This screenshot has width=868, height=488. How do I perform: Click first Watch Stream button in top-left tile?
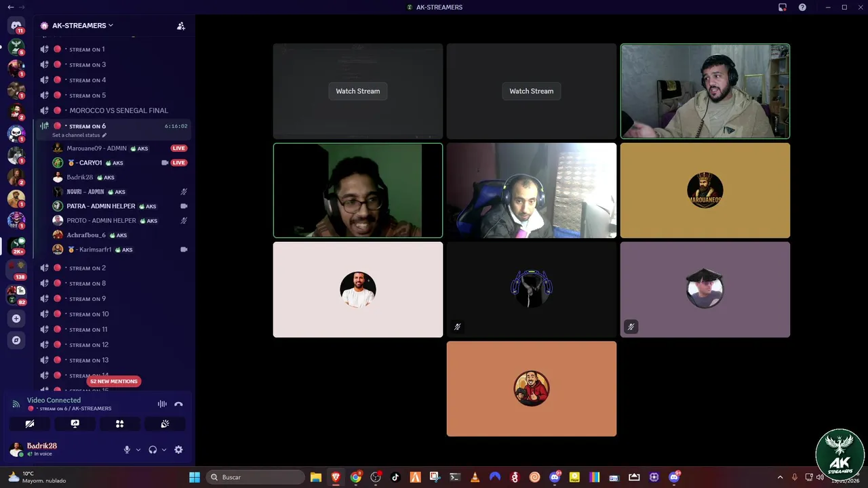(x=358, y=91)
